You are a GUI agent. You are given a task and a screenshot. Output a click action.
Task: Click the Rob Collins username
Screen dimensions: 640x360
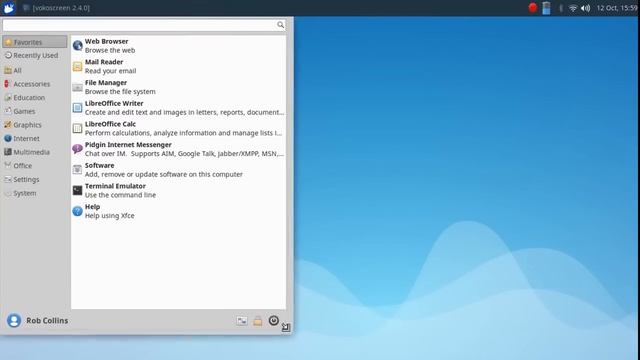[47, 320]
